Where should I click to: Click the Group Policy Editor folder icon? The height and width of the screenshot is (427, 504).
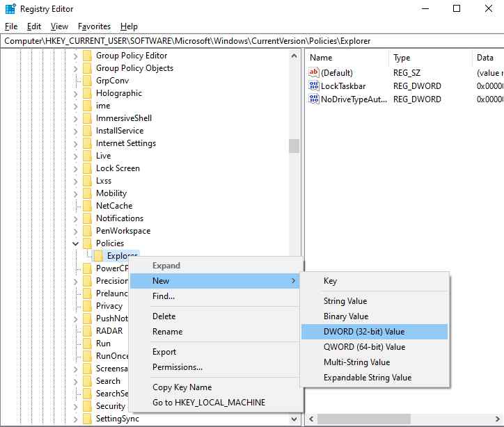(x=88, y=56)
